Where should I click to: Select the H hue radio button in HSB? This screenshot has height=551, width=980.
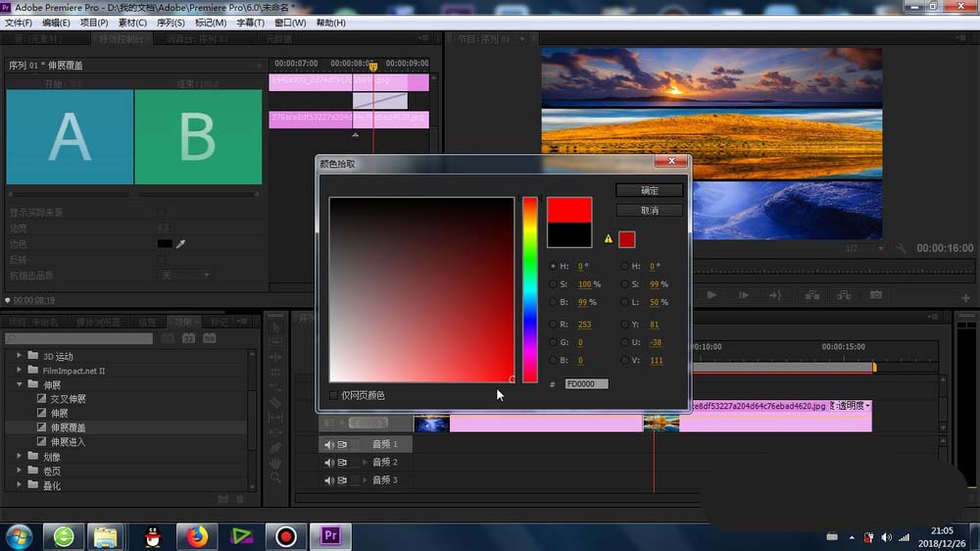pyautogui.click(x=553, y=266)
